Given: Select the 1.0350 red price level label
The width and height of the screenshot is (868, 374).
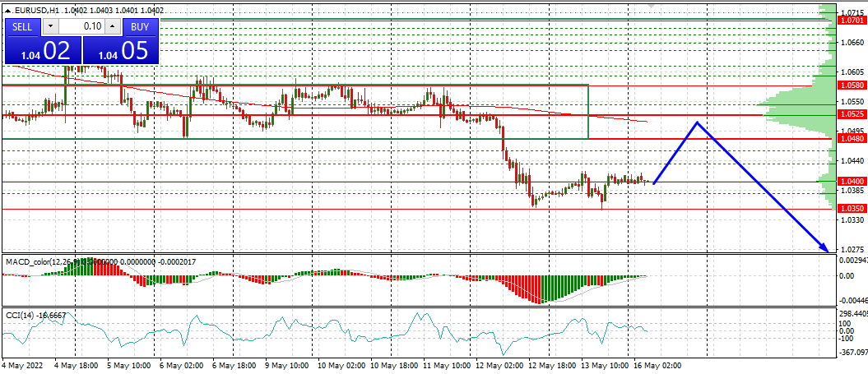Looking at the screenshot, I should [851, 209].
